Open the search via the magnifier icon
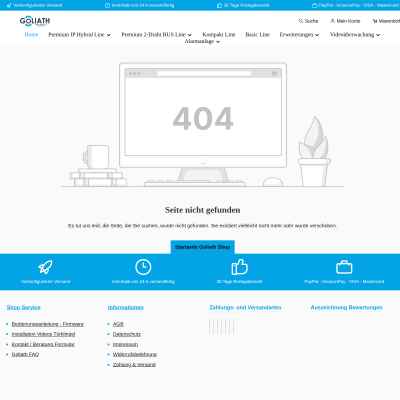This screenshot has width=400, height=400. [x=301, y=21]
